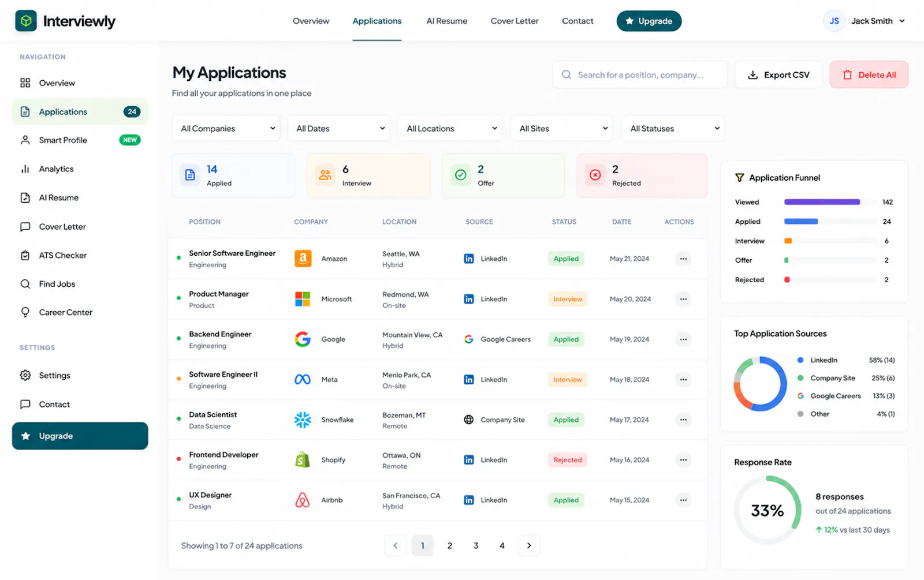The image size is (924, 580).
Task: Click the Google company logo icon
Action: click(303, 339)
